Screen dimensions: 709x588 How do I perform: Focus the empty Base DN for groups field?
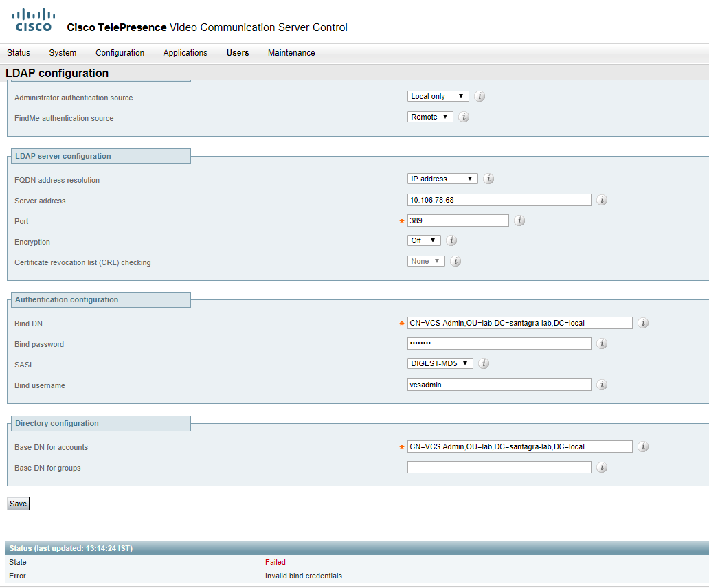coord(499,467)
